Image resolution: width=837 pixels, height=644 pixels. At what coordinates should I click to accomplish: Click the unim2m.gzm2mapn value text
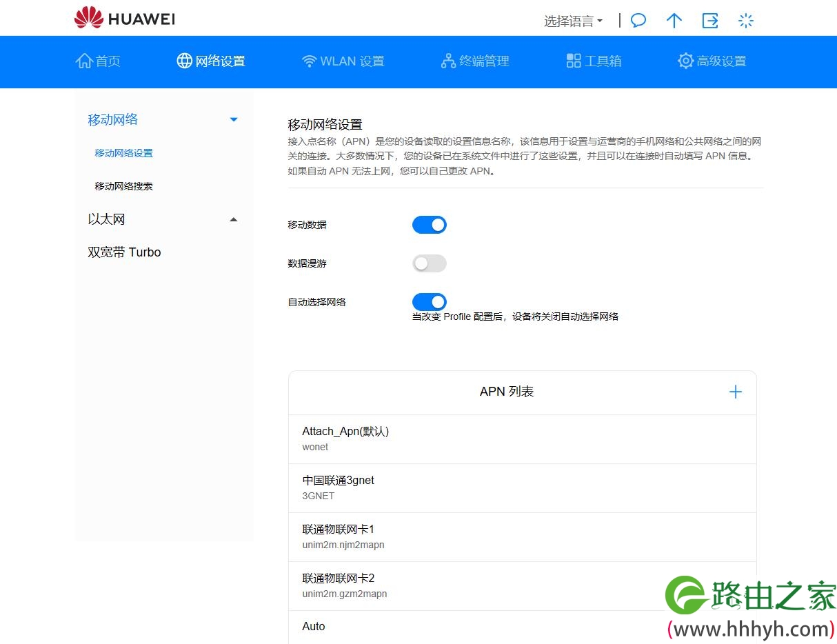[x=345, y=594]
